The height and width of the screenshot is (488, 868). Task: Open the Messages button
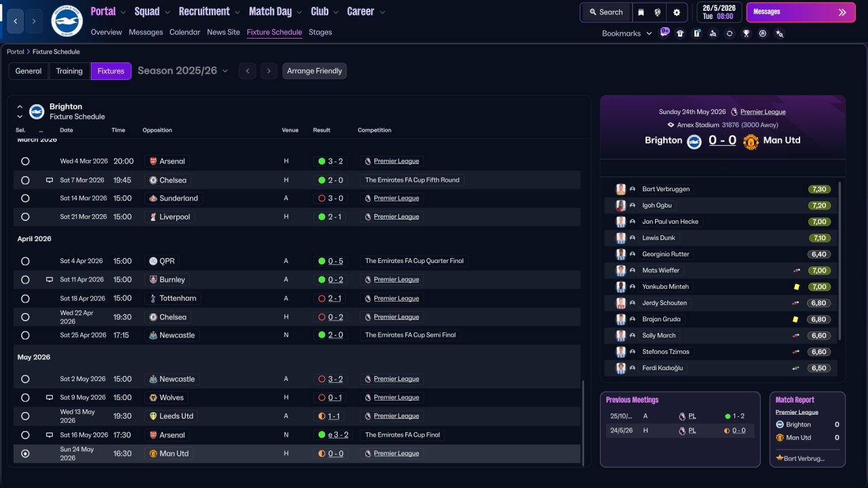coord(801,12)
